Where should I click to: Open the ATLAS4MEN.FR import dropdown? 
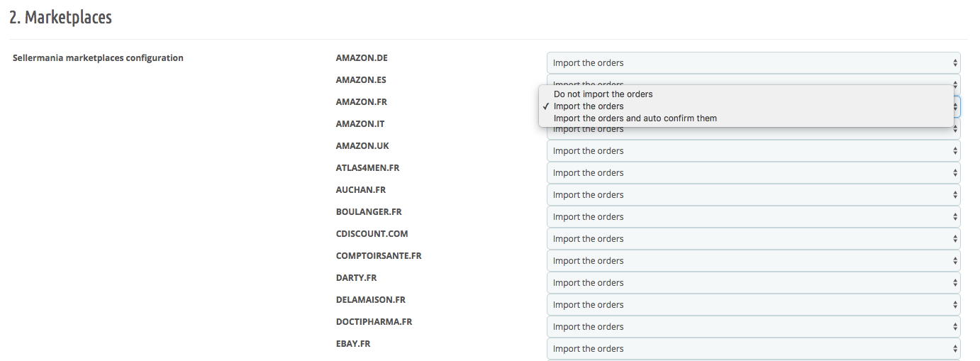click(753, 172)
